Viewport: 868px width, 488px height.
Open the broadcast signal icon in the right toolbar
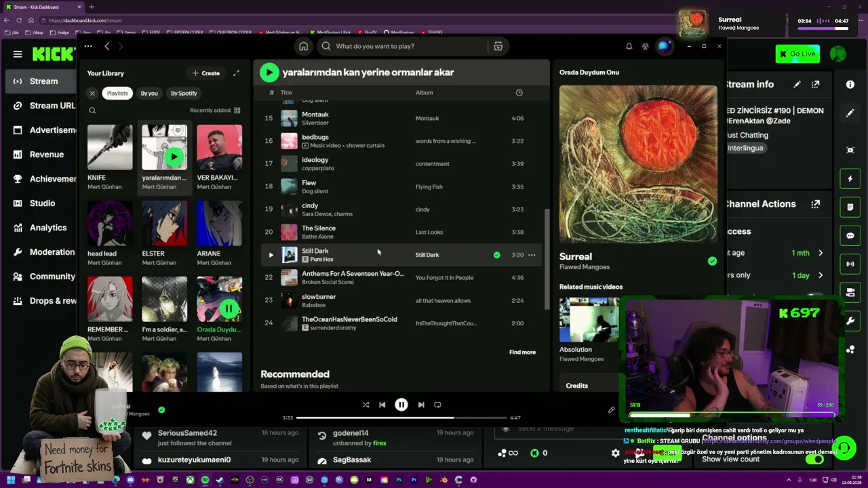point(850,264)
